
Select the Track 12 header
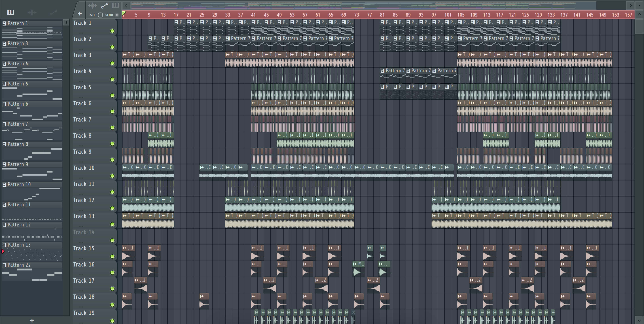95,204
